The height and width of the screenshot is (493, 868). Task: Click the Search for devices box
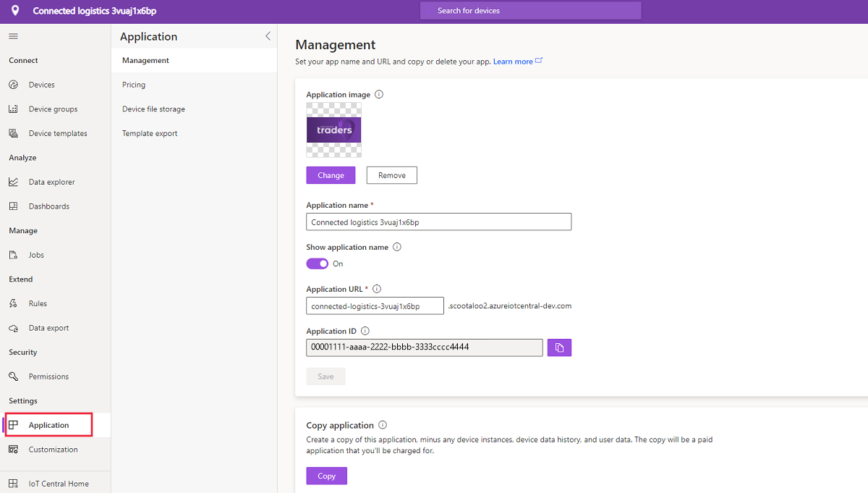pos(530,11)
